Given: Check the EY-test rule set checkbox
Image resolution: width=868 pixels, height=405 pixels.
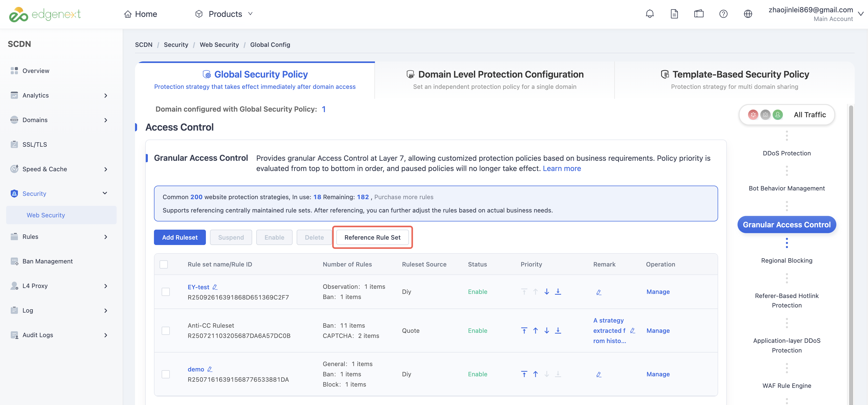Looking at the screenshot, I should 165,292.
